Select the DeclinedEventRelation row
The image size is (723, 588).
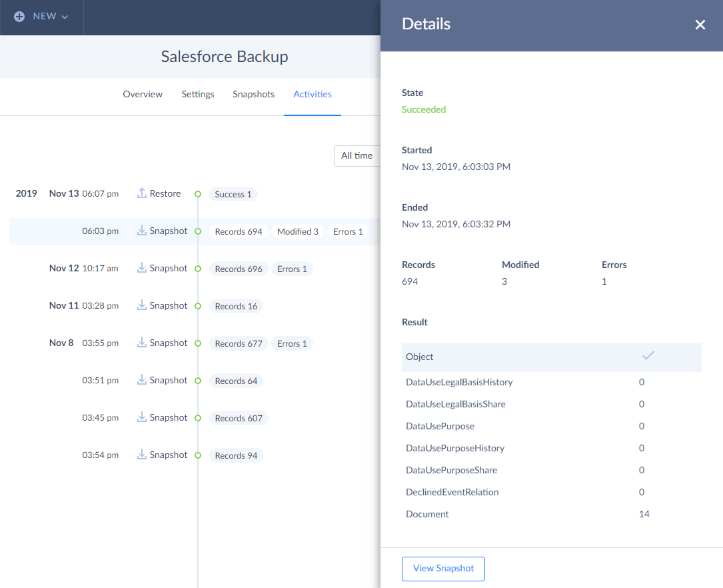[552, 492]
